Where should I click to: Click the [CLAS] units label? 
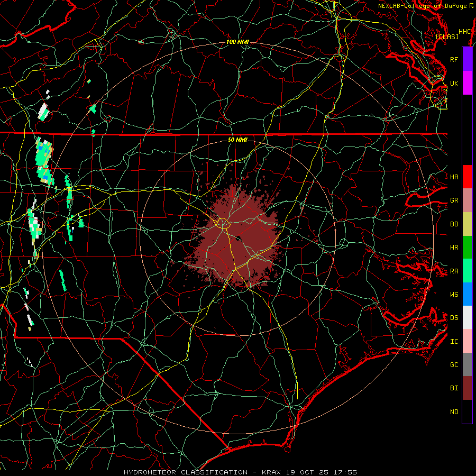click(x=447, y=36)
